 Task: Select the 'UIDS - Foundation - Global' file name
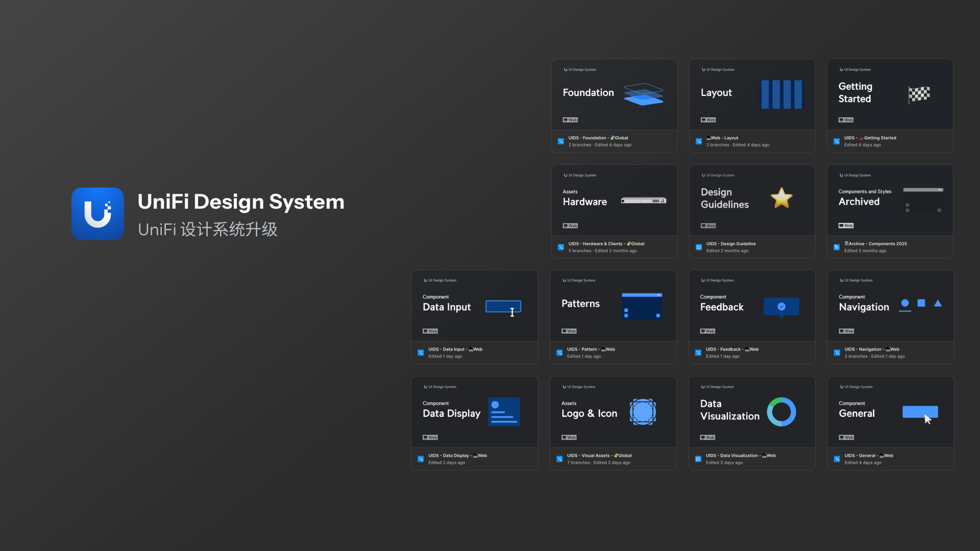click(x=598, y=138)
